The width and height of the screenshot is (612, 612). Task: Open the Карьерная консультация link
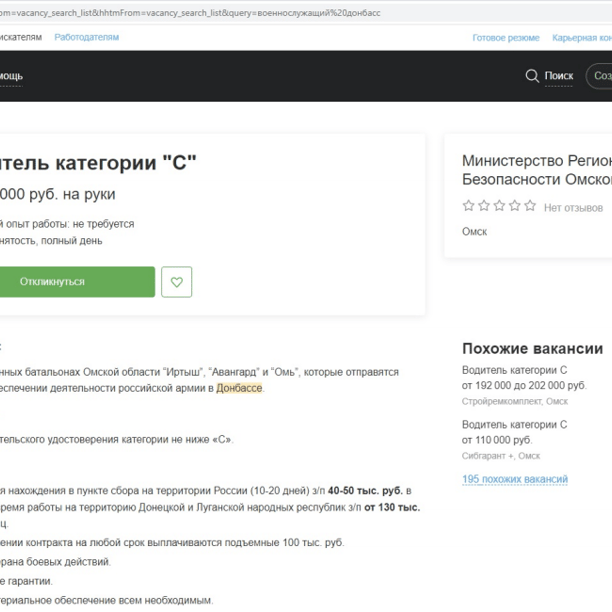coord(582,38)
